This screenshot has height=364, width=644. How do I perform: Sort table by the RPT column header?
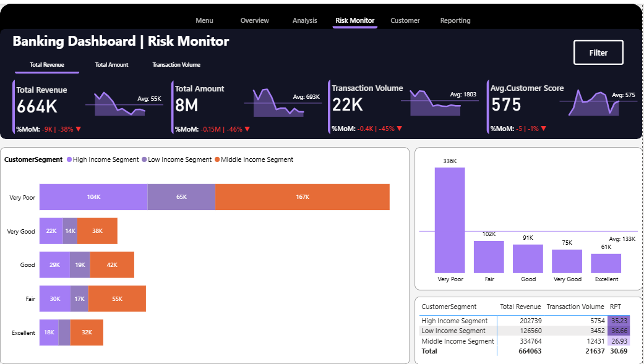[x=615, y=307]
